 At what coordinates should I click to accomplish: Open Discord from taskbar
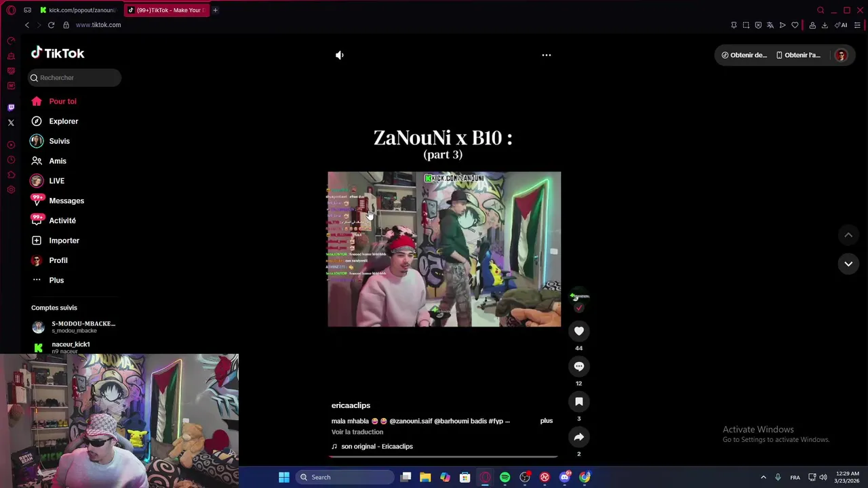point(565,477)
